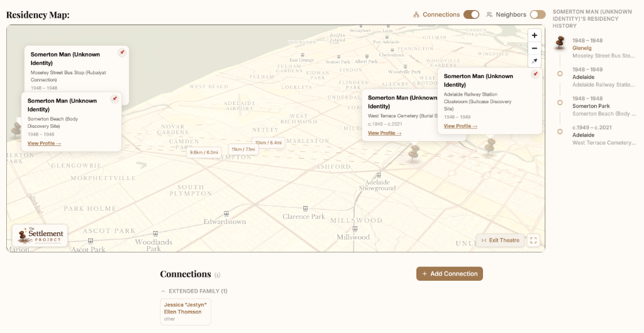644x333 pixels.
Task: Click the 11km / 7.1mi distance label
Action: click(x=243, y=150)
